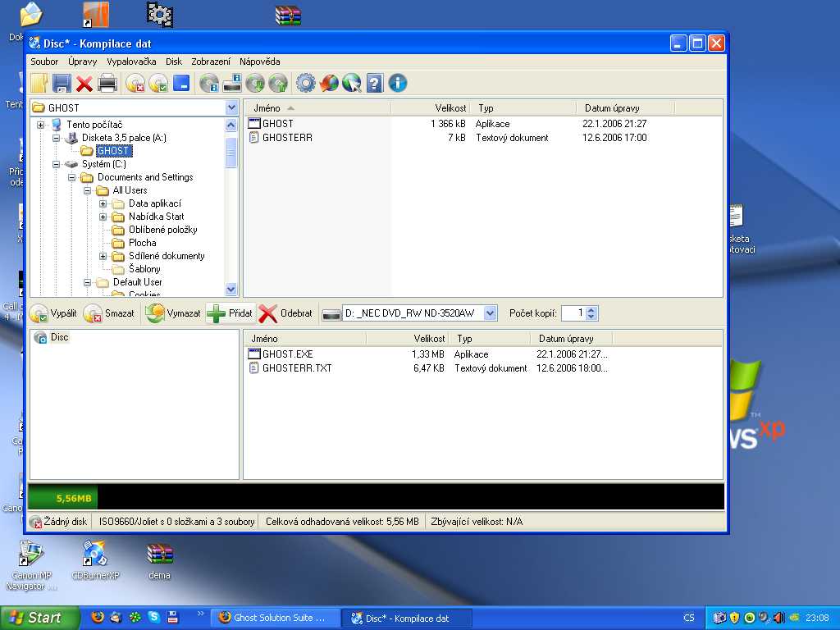The width and height of the screenshot is (840, 630).
Task: Select GHOST.EXE in the compilation list
Action: tap(287, 354)
